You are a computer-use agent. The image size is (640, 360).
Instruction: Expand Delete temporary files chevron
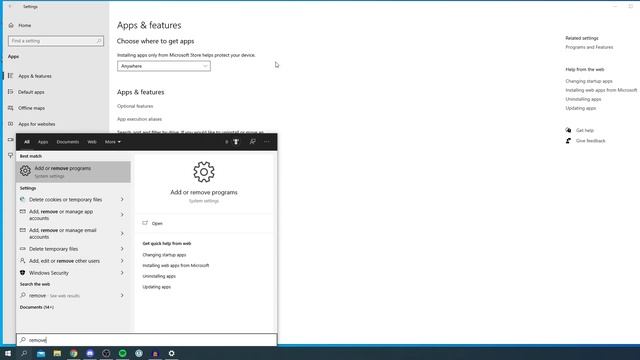[122, 249]
